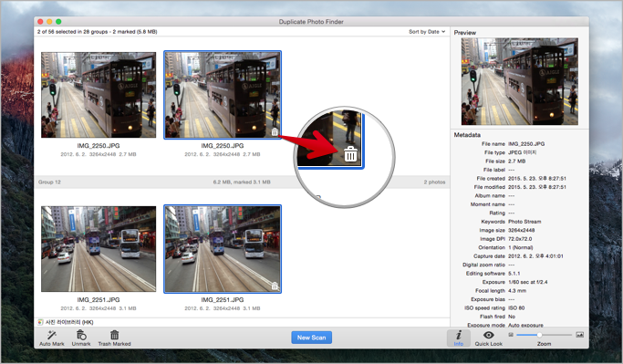Select the marked IMG_2251.JPG thumbnail
Image resolution: width=623 pixels, height=364 pixels.
223,249
